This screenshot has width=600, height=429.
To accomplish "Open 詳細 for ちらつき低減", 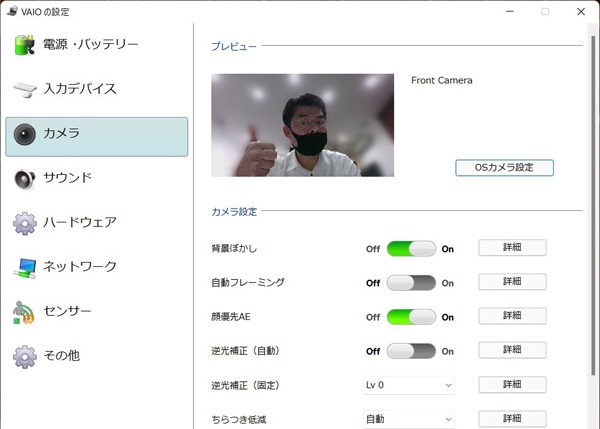I will tap(512, 418).
